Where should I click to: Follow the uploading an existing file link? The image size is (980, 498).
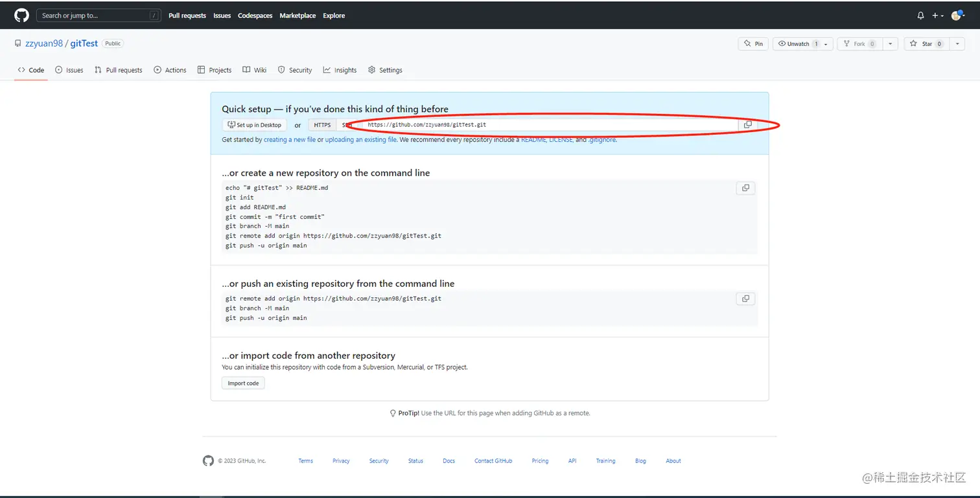tap(361, 140)
